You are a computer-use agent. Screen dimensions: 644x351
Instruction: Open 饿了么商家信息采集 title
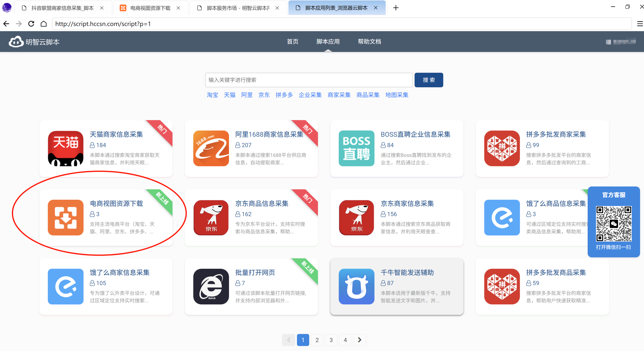tap(120, 272)
